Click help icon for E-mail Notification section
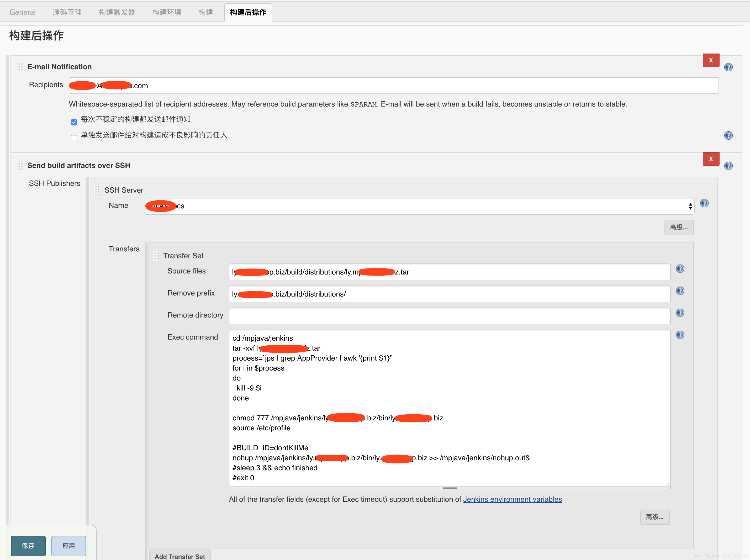 [728, 67]
